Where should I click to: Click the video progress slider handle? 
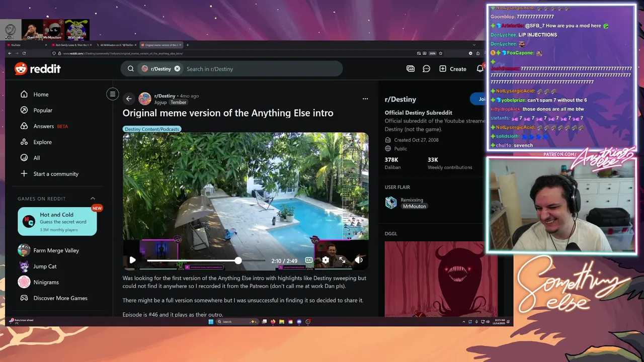pyautogui.click(x=238, y=260)
